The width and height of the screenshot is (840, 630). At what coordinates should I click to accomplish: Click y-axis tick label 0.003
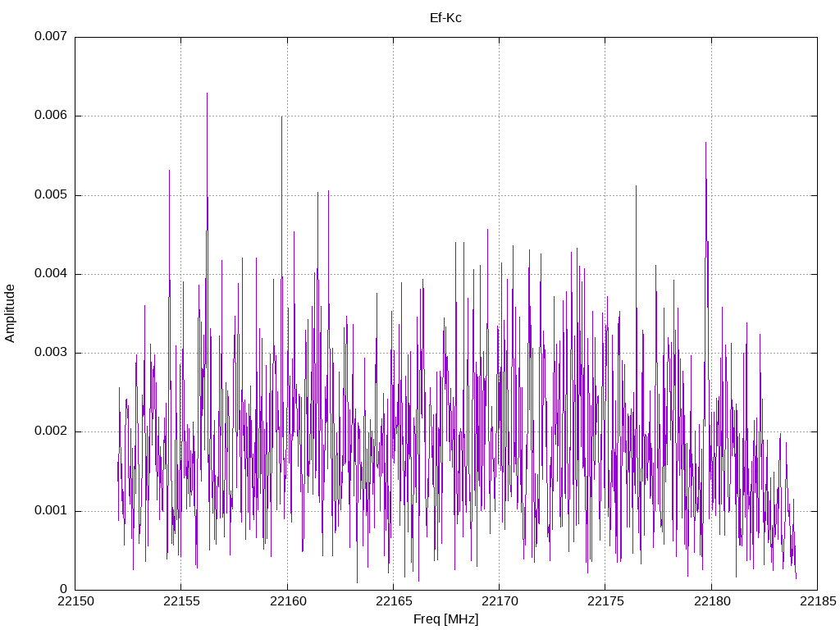pyautogui.click(x=51, y=352)
